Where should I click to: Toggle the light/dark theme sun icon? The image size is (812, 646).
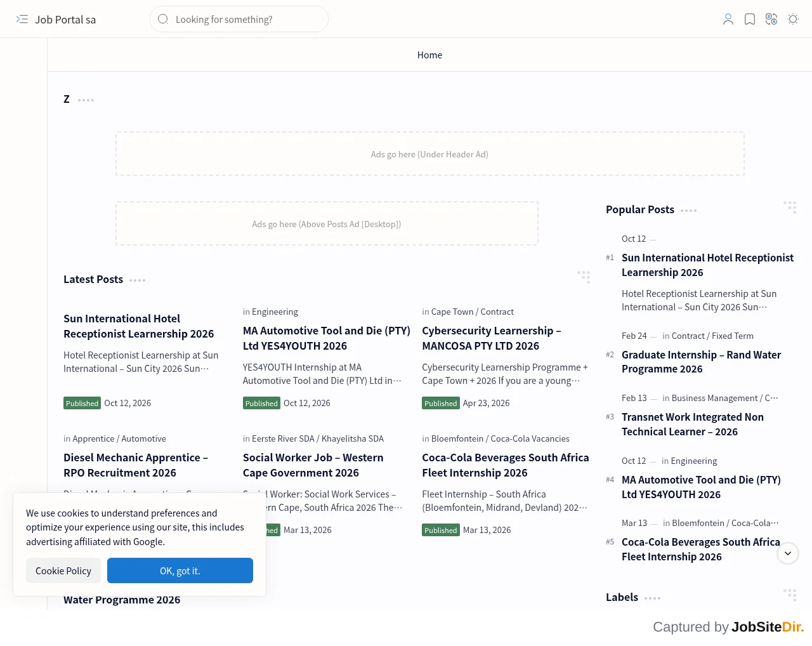[x=793, y=20]
